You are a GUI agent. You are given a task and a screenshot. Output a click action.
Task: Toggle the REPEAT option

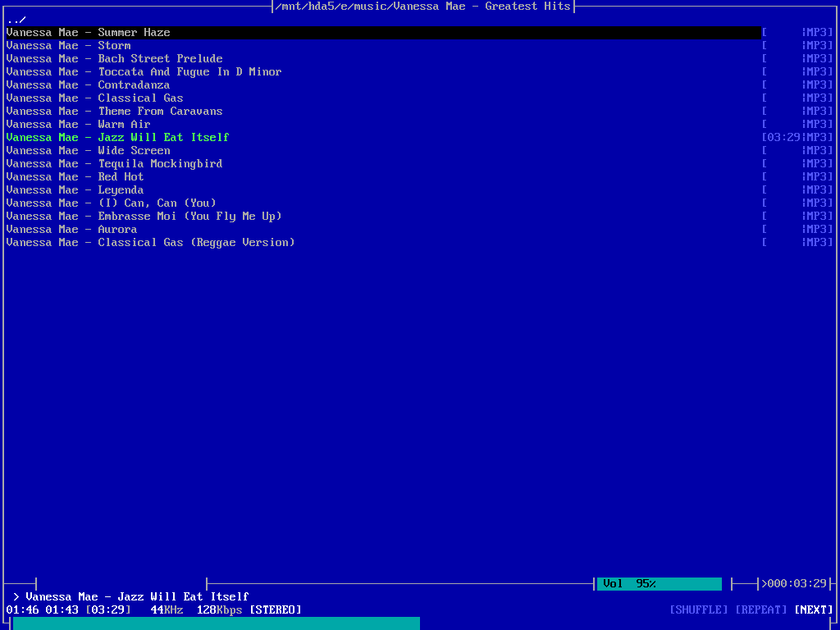(x=760, y=609)
